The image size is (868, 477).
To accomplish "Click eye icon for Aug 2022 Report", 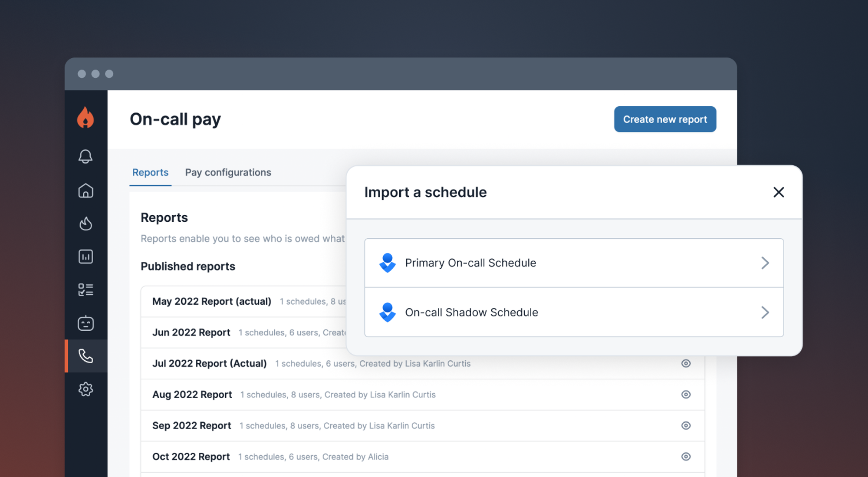I will [686, 395].
